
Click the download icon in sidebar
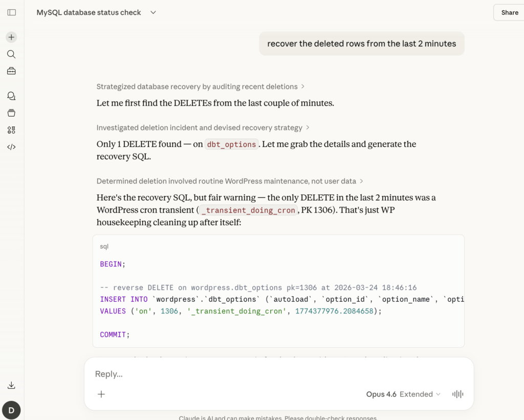click(x=11, y=385)
